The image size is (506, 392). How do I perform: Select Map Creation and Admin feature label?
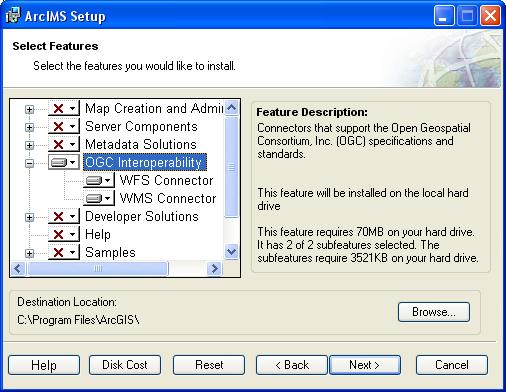[154, 108]
